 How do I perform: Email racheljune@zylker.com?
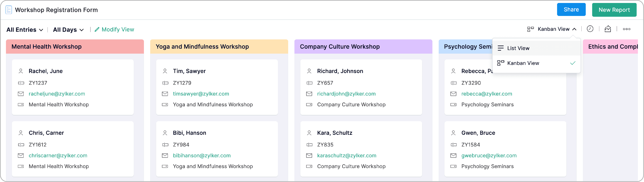pyautogui.click(x=57, y=94)
